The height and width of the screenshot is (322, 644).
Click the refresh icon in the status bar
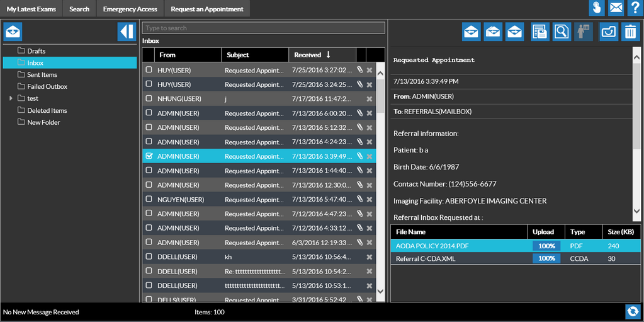[x=633, y=311]
